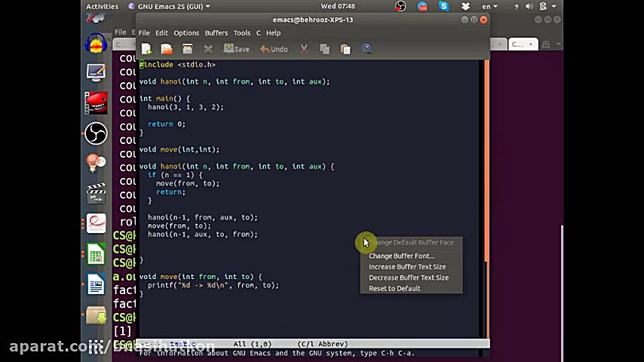Click the question-mark network status icon
The image size is (644, 362).
coord(517,7)
